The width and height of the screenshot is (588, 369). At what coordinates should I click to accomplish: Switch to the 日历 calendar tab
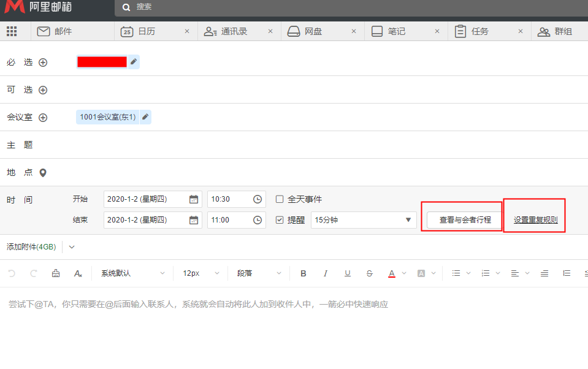(x=146, y=31)
